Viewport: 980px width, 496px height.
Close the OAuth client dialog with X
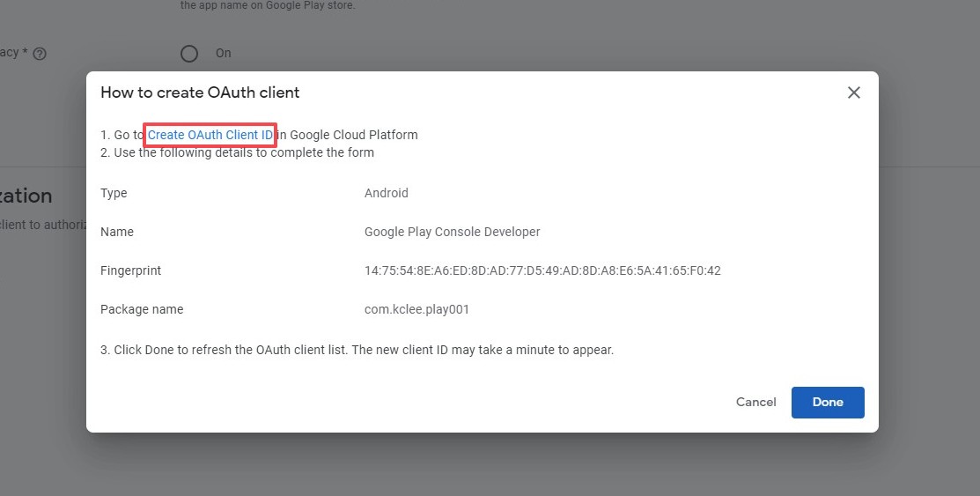854,93
